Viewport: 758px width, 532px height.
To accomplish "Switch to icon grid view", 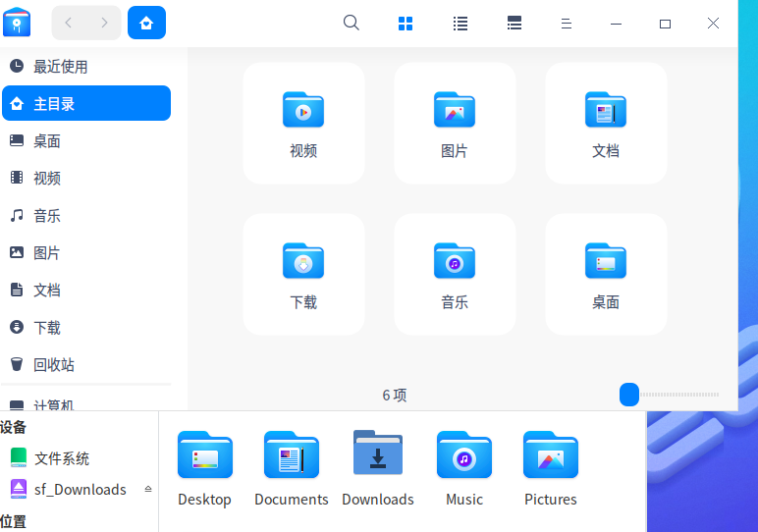I will (406, 24).
